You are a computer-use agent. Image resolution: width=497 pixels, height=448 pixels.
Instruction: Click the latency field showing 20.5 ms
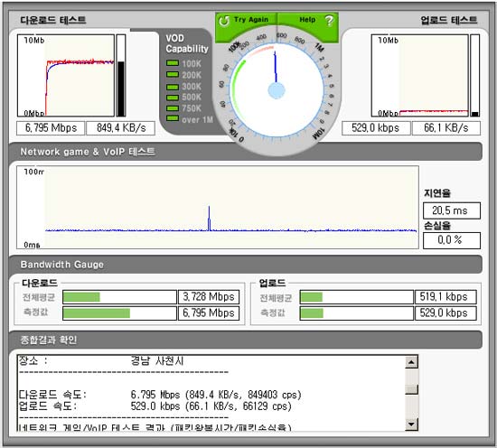pos(452,210)
